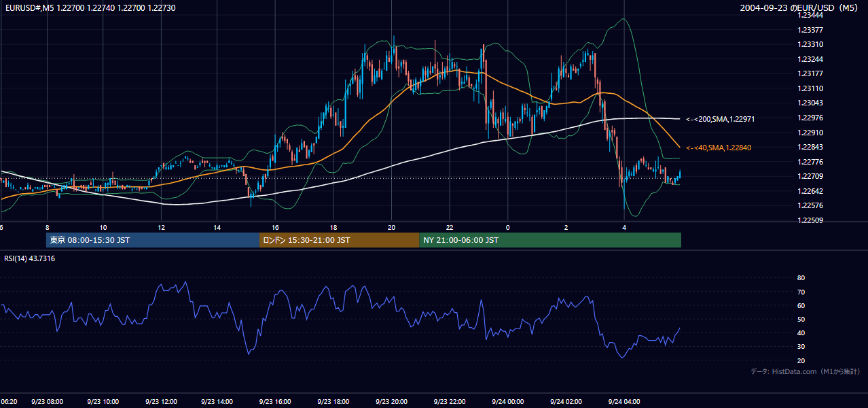Click the Tokyo 08:00-15:30 JST session bar
The image size is (868, 408).
(x=153, y=240)
